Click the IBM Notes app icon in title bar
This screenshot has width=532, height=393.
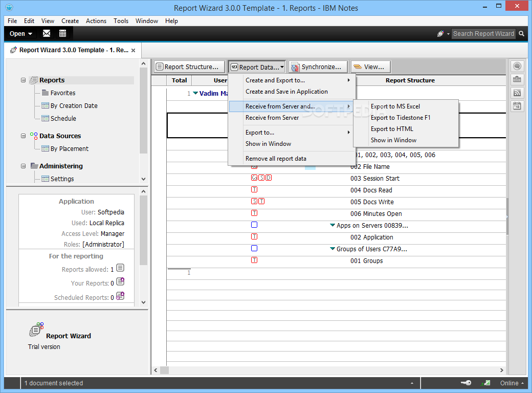(x=9, y=8)
